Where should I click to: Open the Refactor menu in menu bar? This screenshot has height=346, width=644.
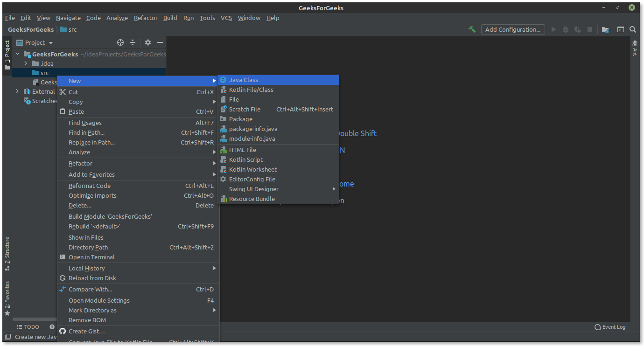coord(146,18)
